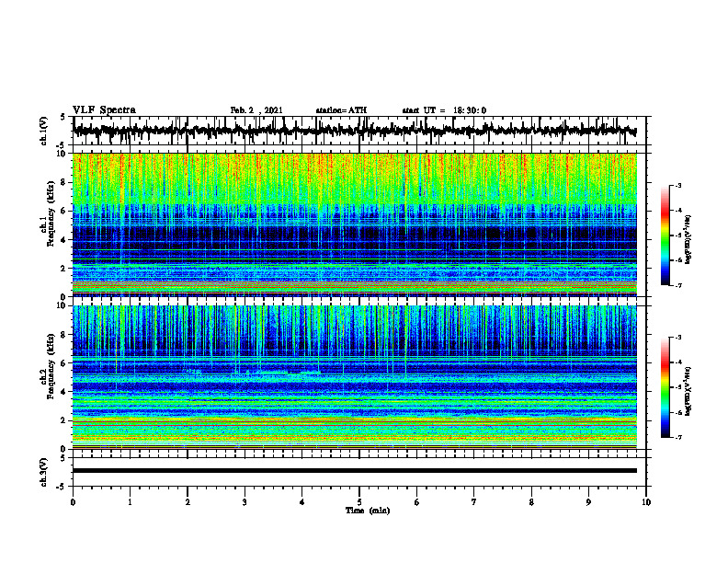Viewport: 728px width, 563px height.
Task: Click the "-3" label on ch.1 colorbar
Action: [678, 185]
